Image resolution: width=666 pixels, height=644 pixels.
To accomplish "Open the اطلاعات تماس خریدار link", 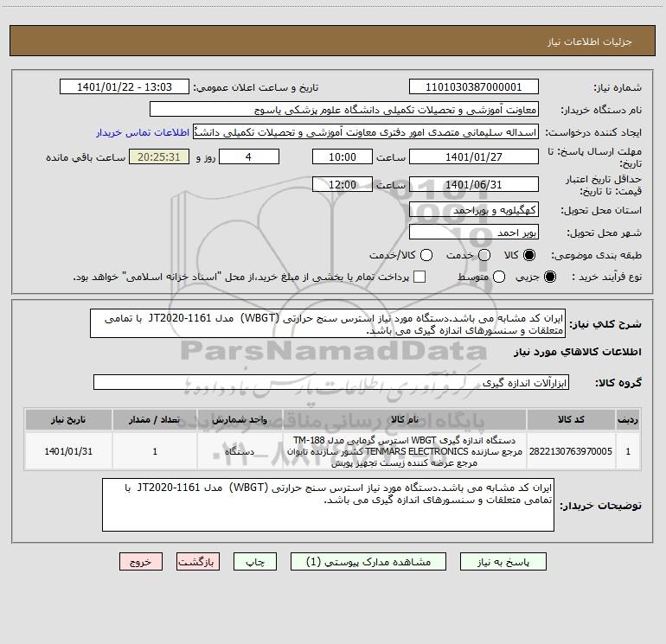I will 143,132.
